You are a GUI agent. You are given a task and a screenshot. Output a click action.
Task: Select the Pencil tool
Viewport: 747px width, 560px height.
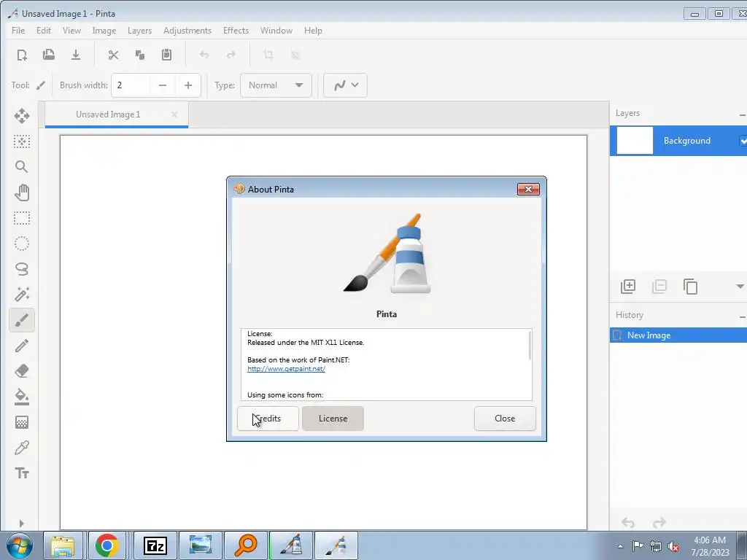pos(22,346)
